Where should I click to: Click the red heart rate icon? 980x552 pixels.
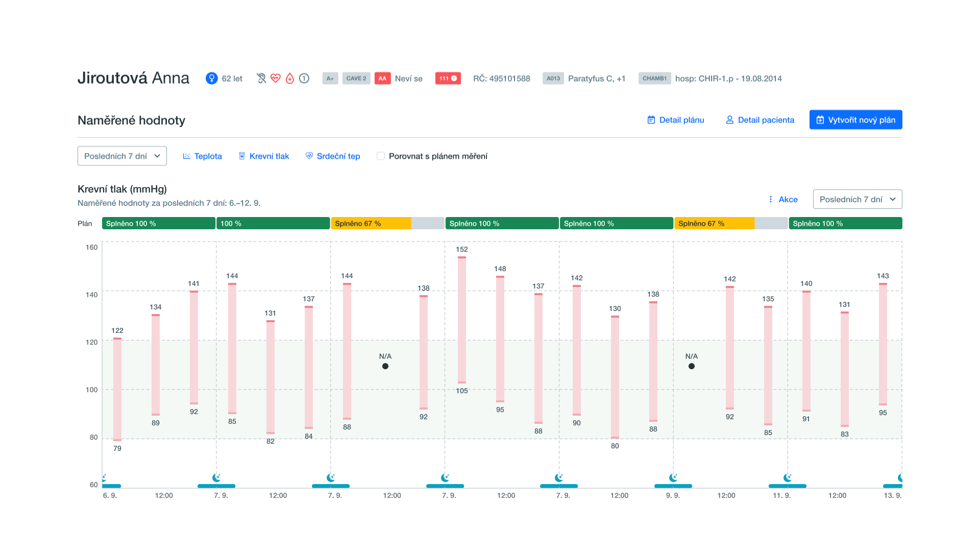point(276,78)
